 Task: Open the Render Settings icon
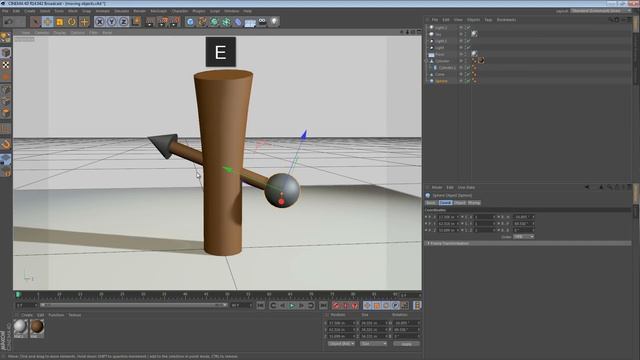coord(175,21)
